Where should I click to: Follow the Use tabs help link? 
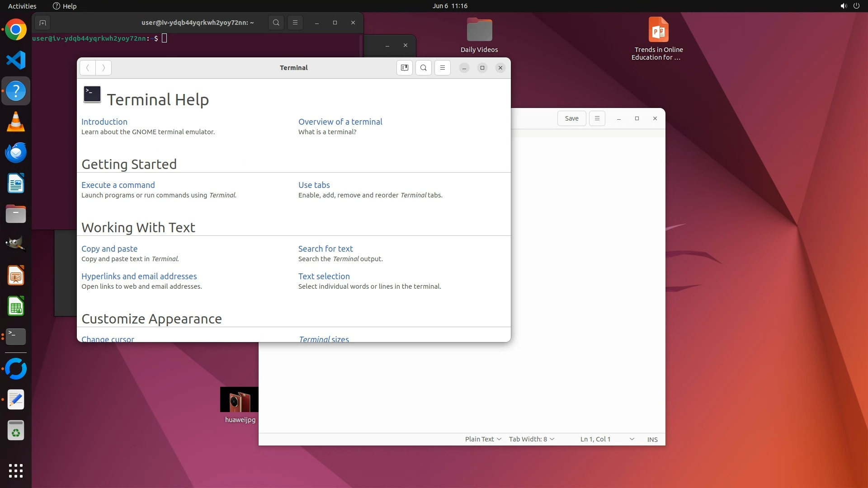pyautogui.click(x=314, y=185)
